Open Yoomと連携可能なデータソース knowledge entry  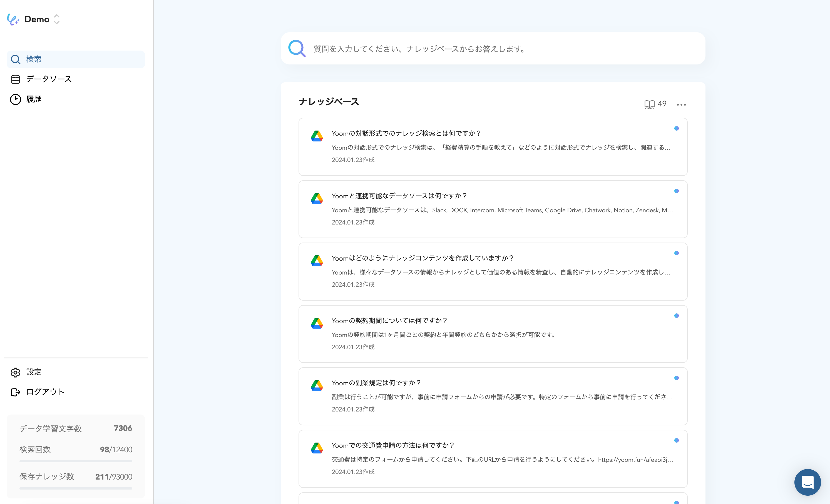click(399, 196)
